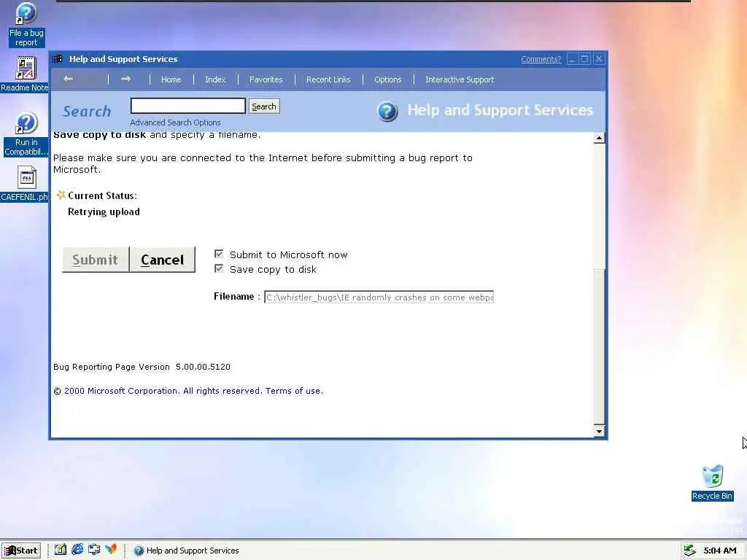This screenshot has height=560, width=747.
Task: Select the CAEFENIL file icon on desktop
Action: point(26,183)
